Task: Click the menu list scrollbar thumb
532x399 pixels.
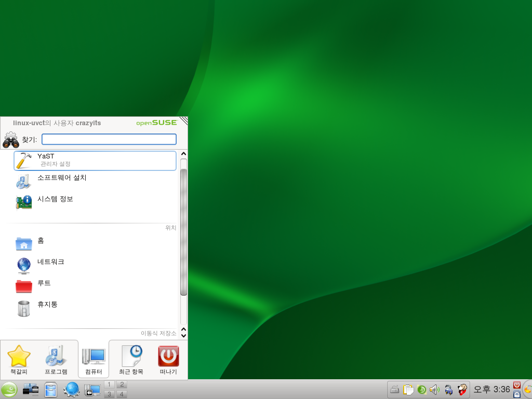Action: point(183,232)
